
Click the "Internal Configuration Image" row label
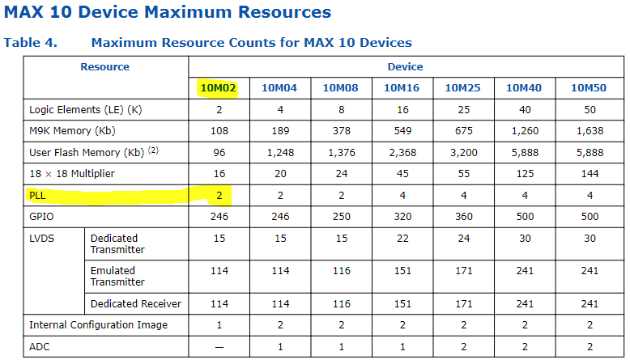pos(99,325)
